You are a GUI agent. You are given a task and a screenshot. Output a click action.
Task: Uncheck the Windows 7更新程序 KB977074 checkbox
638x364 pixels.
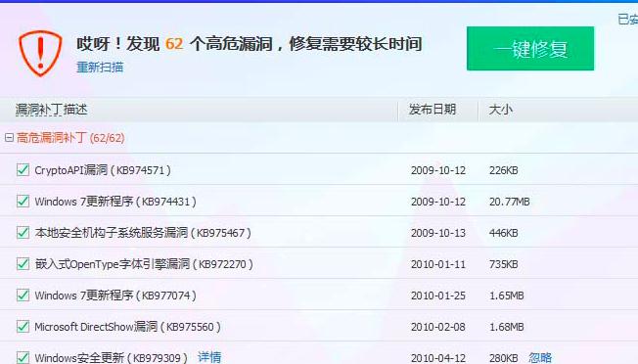click(23, 296)
